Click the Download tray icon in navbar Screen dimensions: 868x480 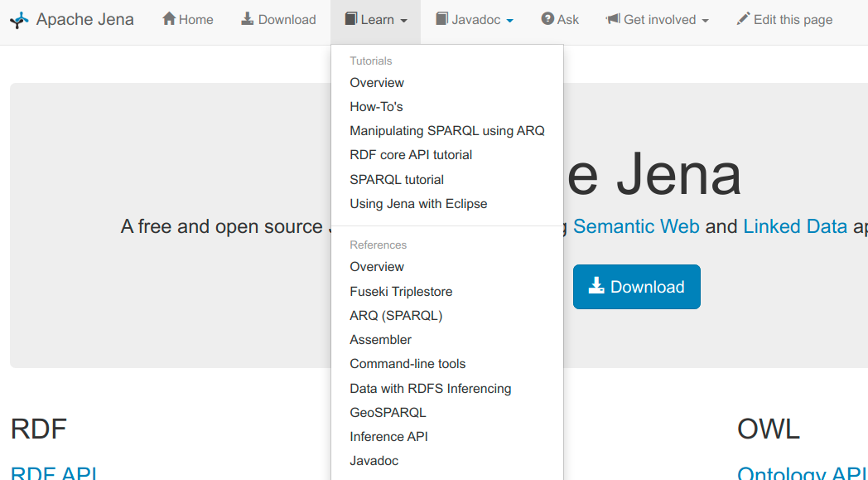248,19
